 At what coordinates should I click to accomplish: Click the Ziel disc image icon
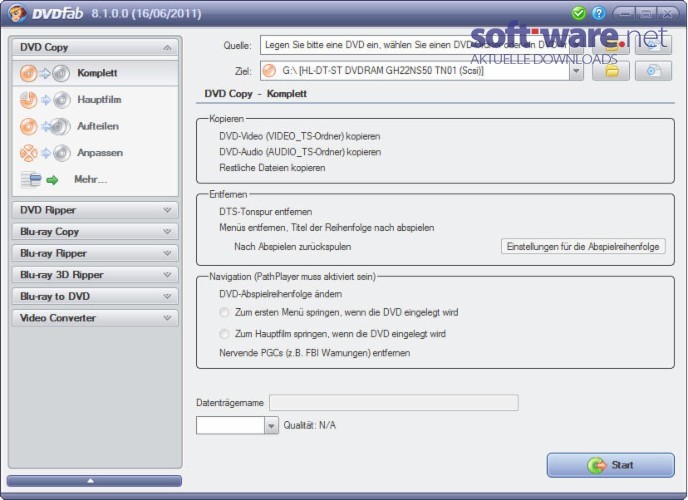click(x=653, y=71)
